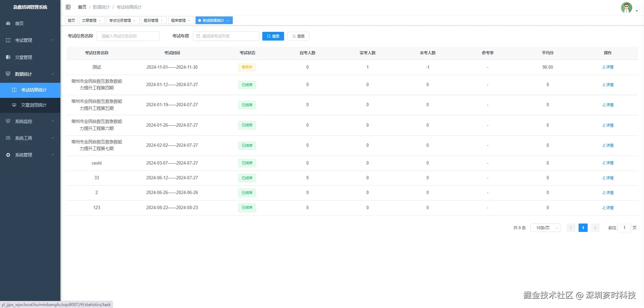Click the 2024-11-01——2024-11-30 date cell
The height and width of the screenshot is (308, 644).
[x=172, y=67]
